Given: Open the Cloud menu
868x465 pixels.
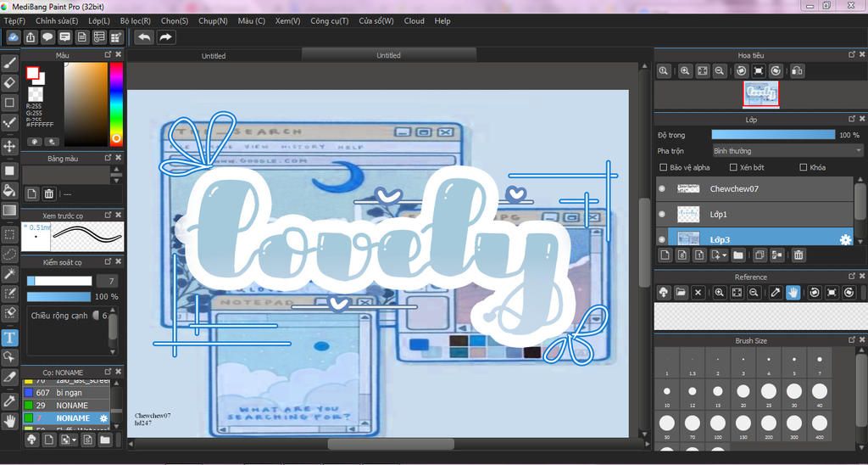Looking at the screenshot, I should tap(414, 21).
